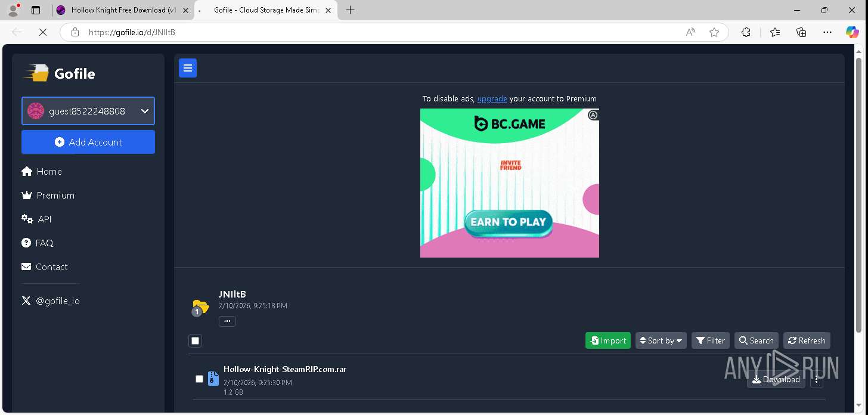Image resolution: width=868 pixels, height=415 pixels.
Task: Click the 1.2 GB file size text
Action: click(234, 392)
